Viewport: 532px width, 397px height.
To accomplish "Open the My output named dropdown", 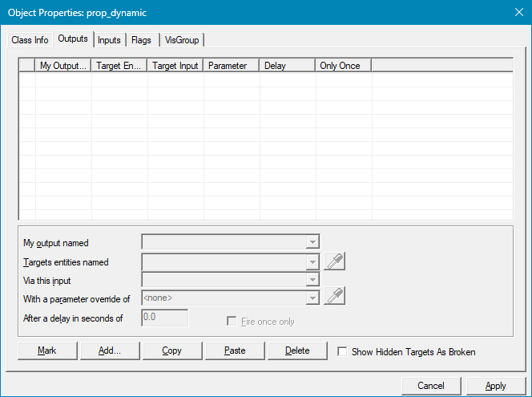I will click(312, 242).
